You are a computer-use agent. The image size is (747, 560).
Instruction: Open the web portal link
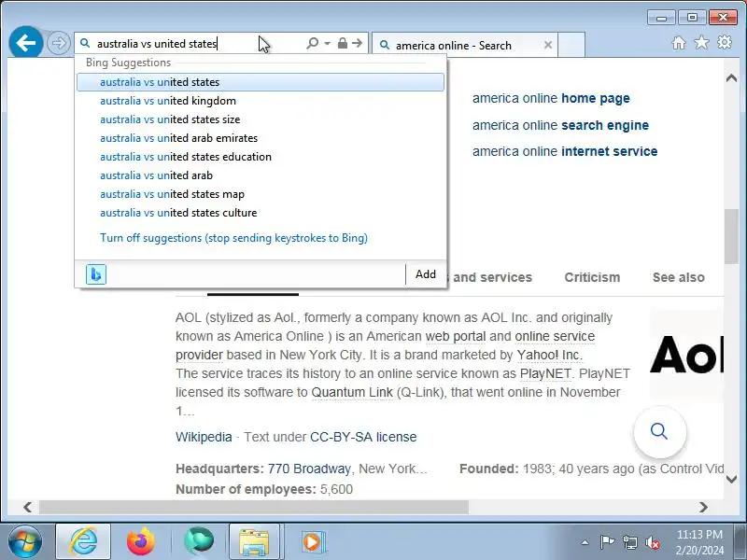[x=456, y=336]
